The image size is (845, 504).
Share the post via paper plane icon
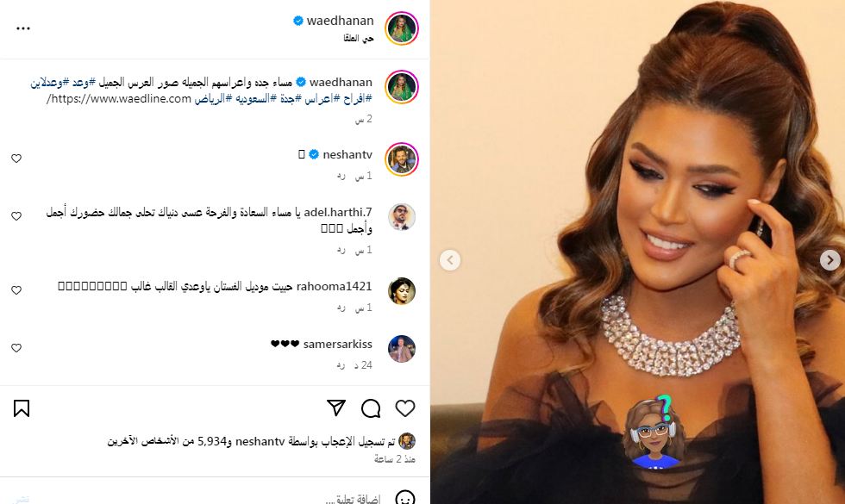pyautogui.click(x=336, y=408)
